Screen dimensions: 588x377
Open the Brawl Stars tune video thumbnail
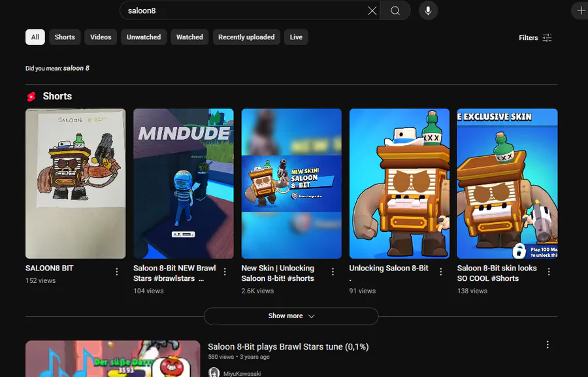pos(113,359)
